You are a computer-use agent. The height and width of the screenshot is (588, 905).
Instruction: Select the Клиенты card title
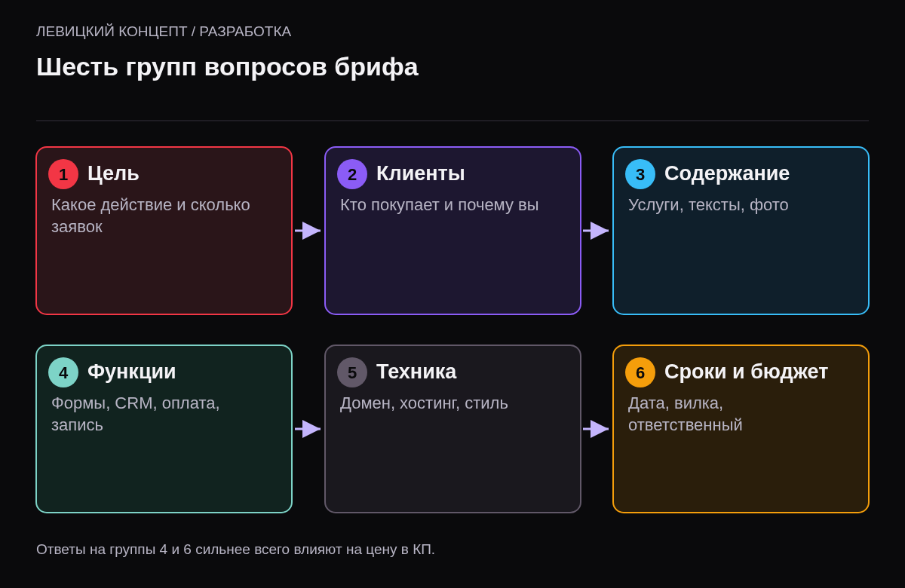[x=420, y=173]
